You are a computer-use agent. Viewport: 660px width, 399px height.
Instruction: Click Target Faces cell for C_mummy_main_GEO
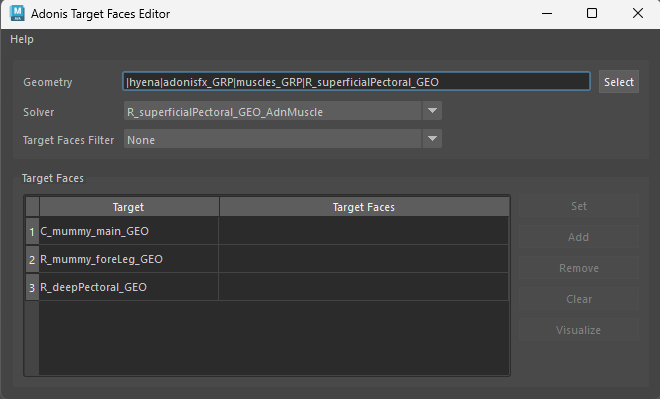(x=364, y=231)
